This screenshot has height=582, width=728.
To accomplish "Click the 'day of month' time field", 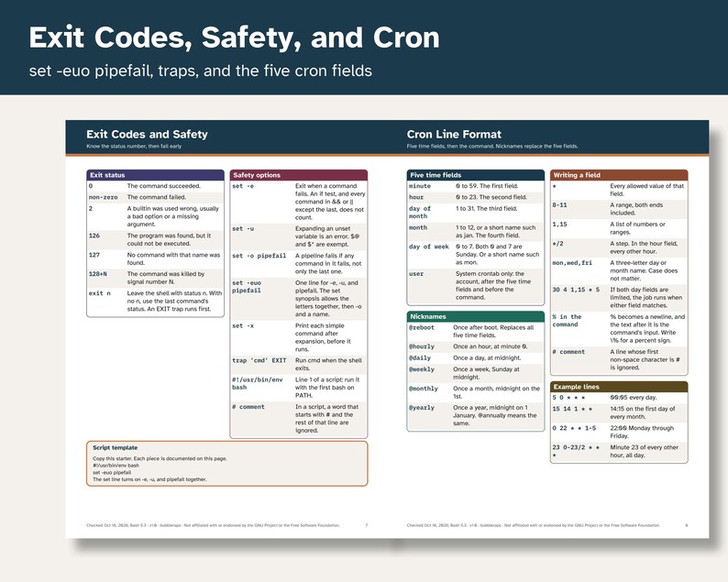I will coord(420,213).
